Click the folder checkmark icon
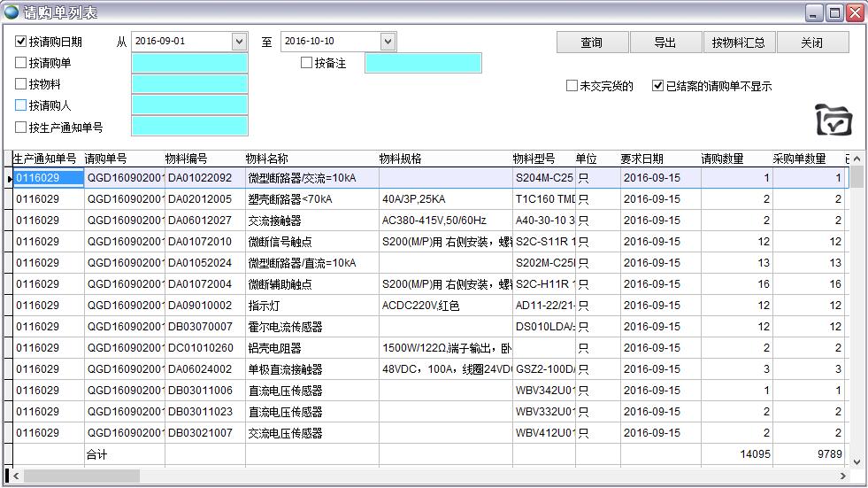This screenshot has height=488, width=868. [x=833, y=120]
